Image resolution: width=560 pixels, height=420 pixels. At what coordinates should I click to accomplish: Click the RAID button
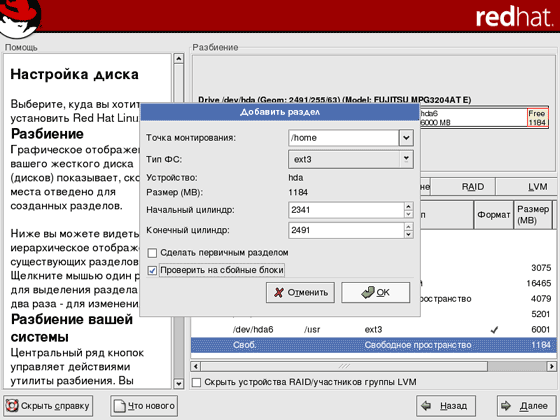[x=463, y=187]
